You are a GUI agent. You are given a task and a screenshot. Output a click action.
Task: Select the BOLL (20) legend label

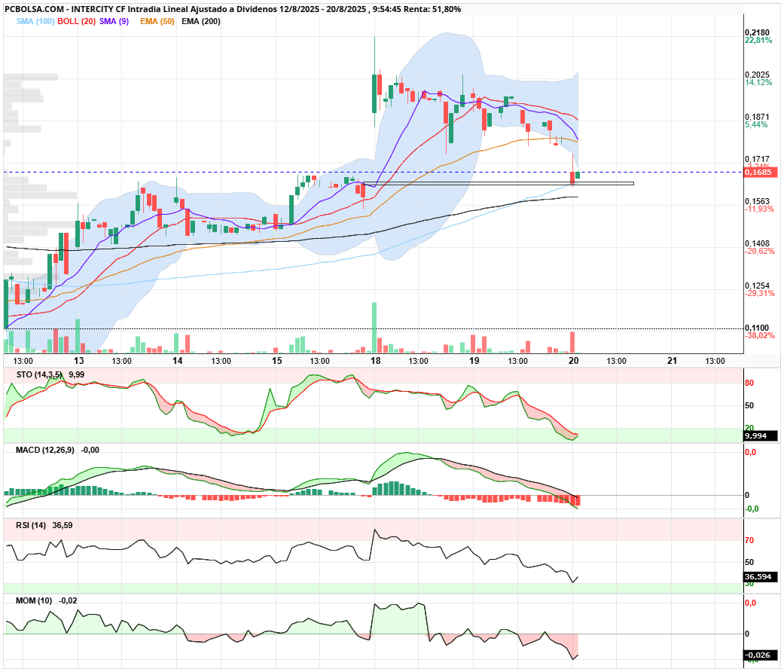click(77, 21)
